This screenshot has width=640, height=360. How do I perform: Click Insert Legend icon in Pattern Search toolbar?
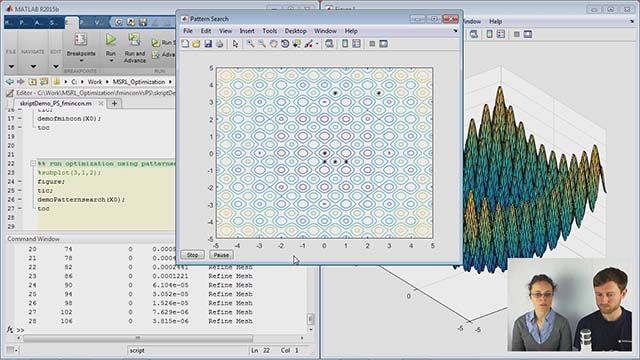tap(356, 44)
